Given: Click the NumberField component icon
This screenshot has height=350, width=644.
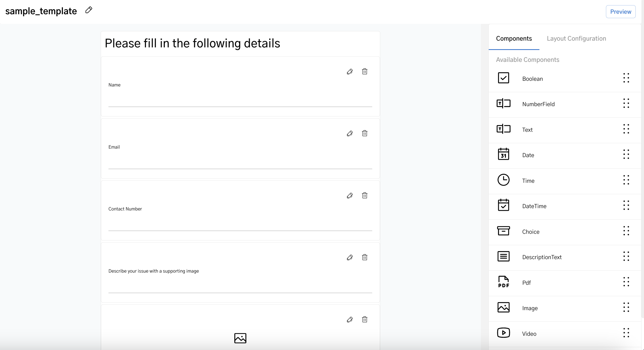Looking at the screenshot, I should click(504, 103).
